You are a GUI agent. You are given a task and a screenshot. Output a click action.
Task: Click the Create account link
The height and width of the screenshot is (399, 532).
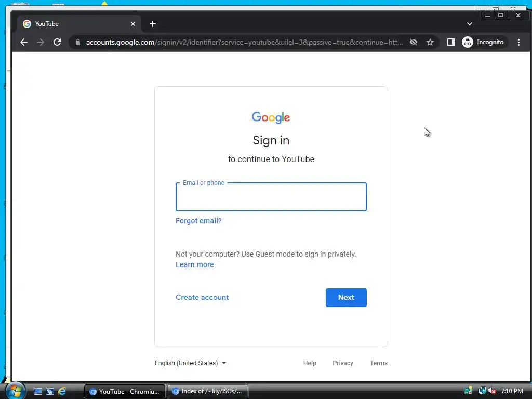click(x=202, y=297)
